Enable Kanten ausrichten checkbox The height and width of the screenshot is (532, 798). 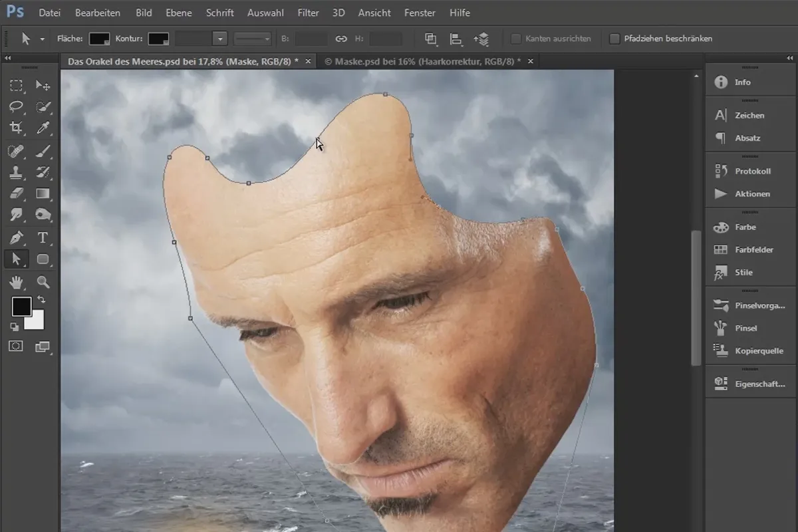516,39
